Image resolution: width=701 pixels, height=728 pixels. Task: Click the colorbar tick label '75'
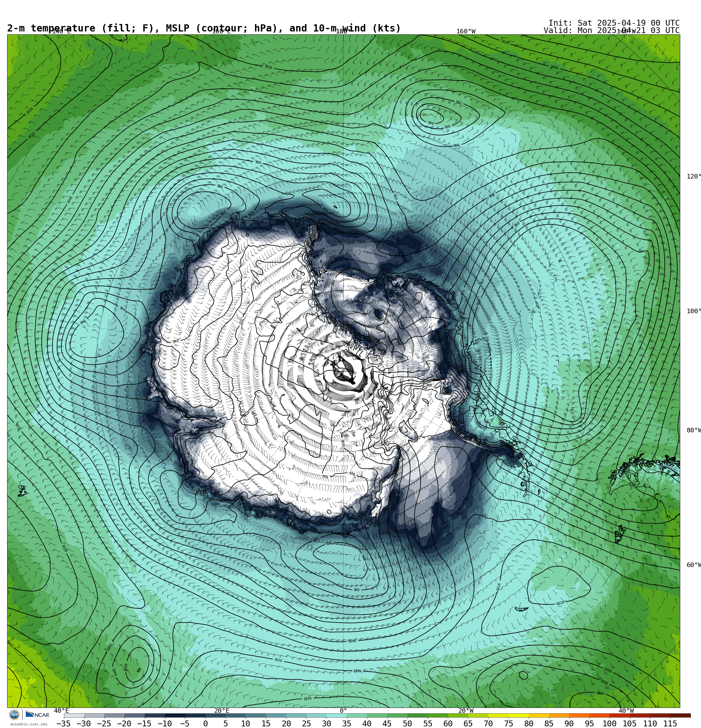(509, 723)
